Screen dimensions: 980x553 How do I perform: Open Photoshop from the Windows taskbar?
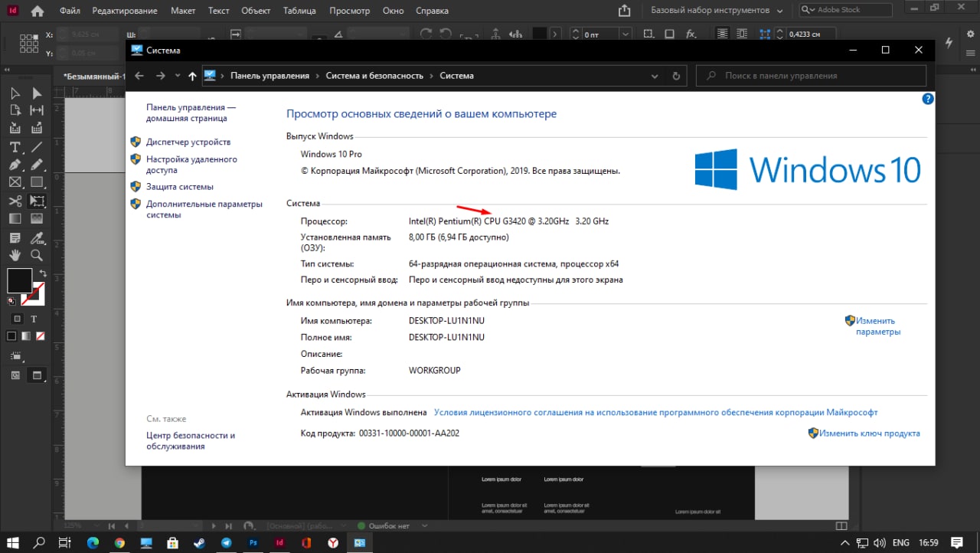(253, 542)
